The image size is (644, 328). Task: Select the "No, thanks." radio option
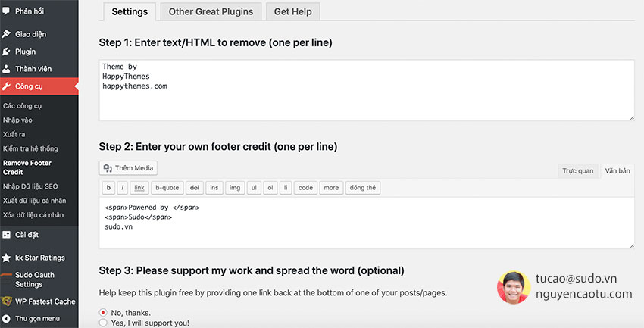(103, 312)
